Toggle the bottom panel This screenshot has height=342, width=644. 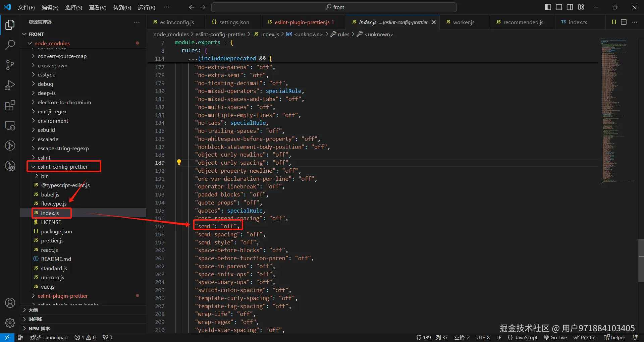pyautogui.click(x=559, y=7)
